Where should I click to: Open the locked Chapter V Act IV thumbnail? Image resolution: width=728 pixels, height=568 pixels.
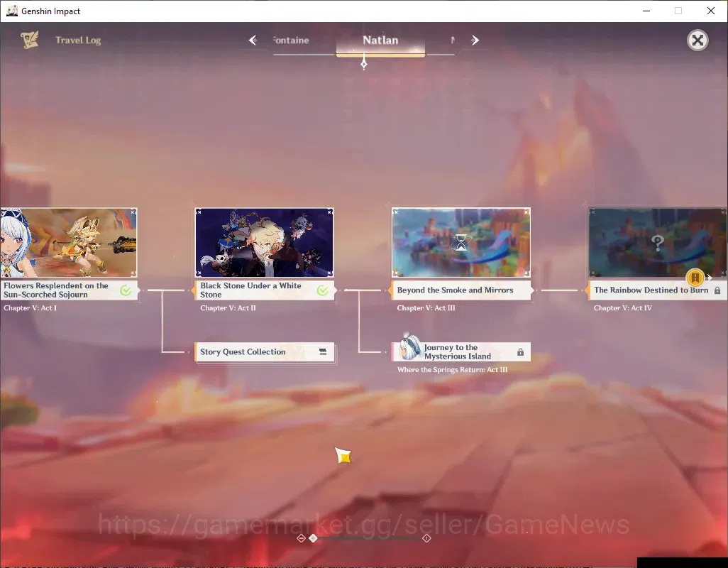[x=658, y=242]
